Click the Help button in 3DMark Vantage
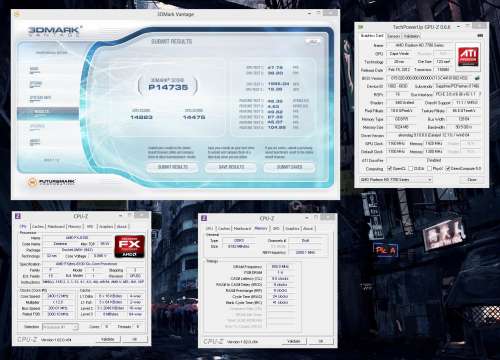 (x=313, y=42)
